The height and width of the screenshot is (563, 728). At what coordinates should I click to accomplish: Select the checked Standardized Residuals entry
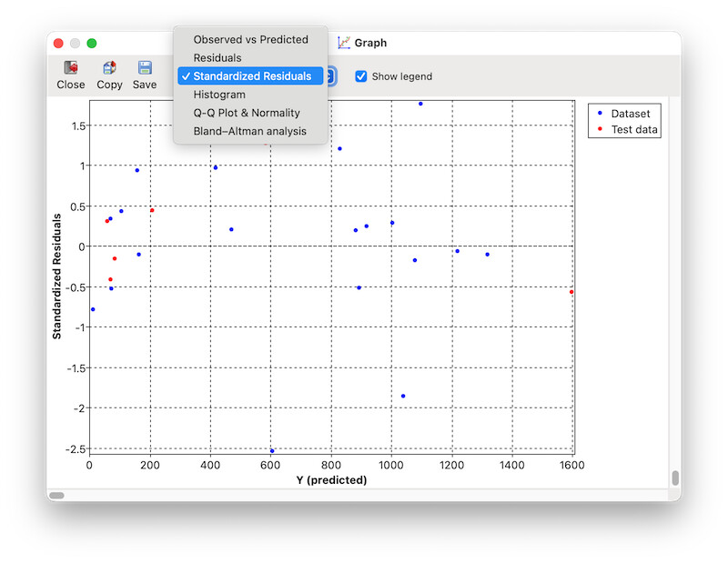click(250, 76)
